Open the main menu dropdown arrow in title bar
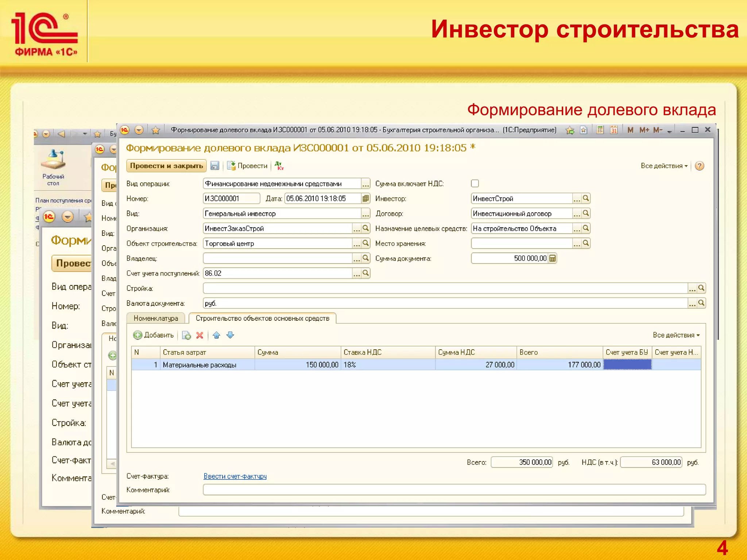Viewport: 747px width, 560px height. click(x=139, y=130)
